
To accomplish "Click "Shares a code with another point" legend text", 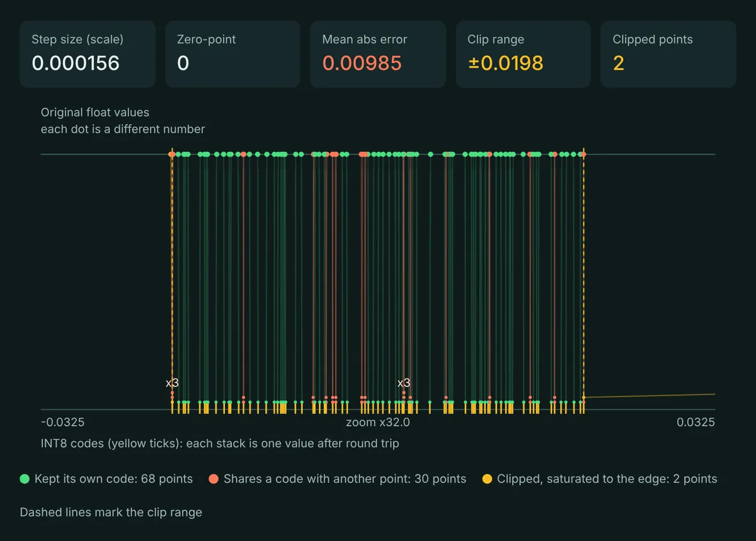I will coord(345,479).
